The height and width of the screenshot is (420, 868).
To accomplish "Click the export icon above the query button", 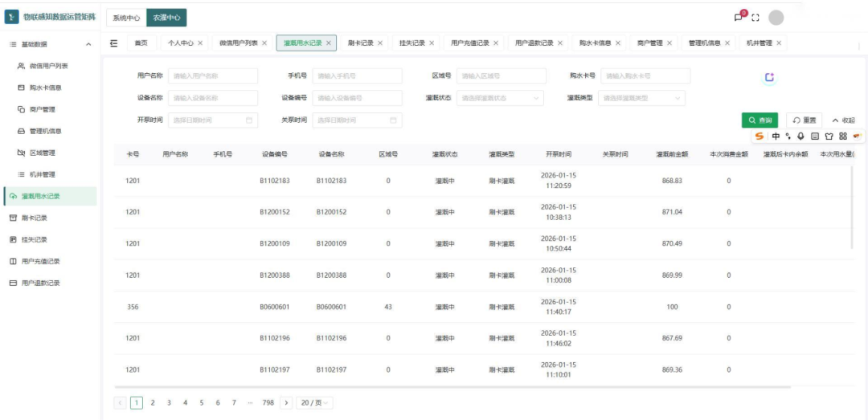I will (x=769, y=77).
